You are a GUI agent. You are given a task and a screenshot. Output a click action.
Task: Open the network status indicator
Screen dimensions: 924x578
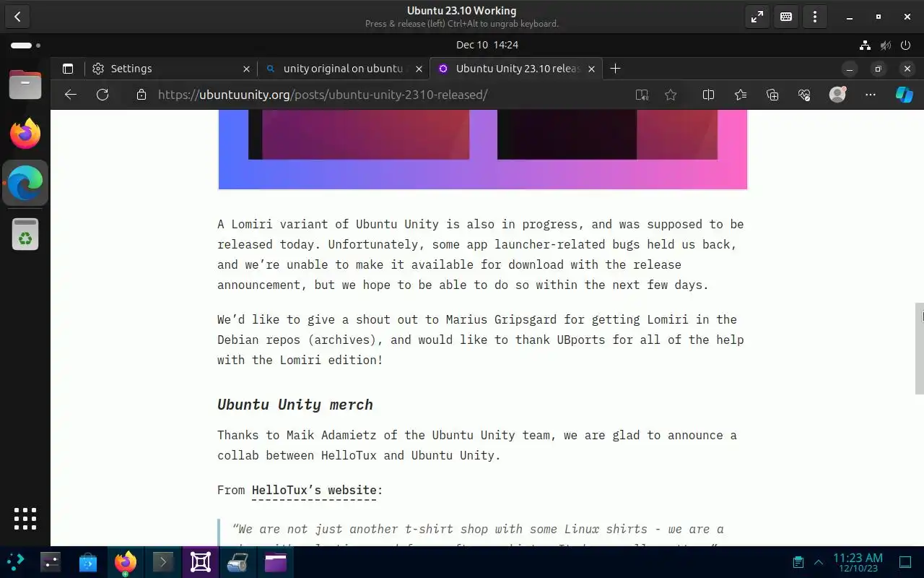[865, 45]
